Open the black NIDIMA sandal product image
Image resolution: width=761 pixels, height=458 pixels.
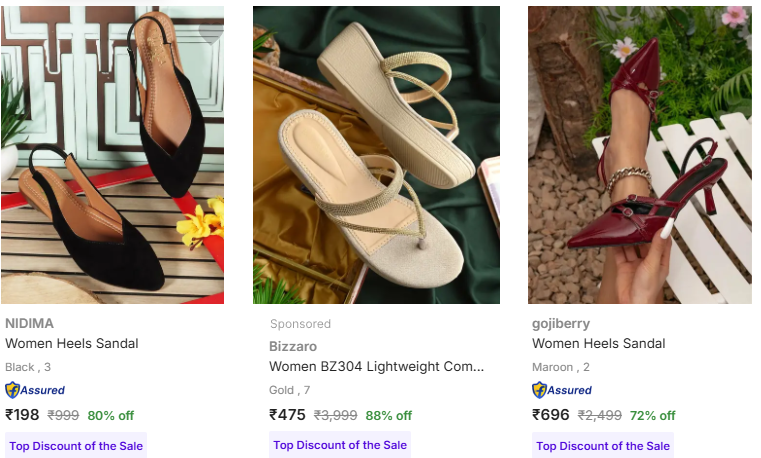pos(112,155)
